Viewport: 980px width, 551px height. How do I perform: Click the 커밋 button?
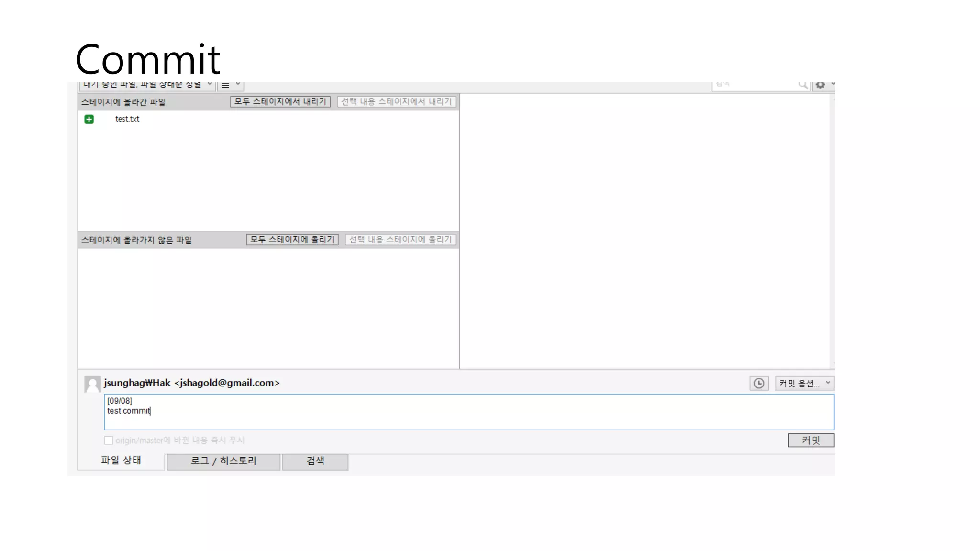tap(810, 440)
